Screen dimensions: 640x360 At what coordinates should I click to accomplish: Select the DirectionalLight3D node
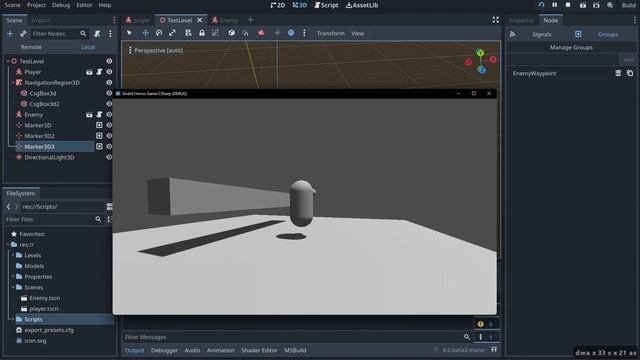pyautogui.click(x=49, y=157)
